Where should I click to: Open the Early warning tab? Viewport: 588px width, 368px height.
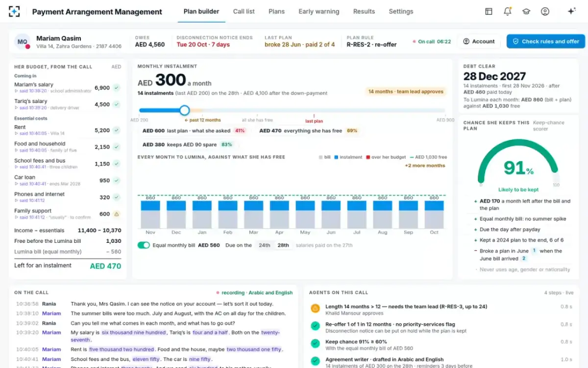pos(319,11)
